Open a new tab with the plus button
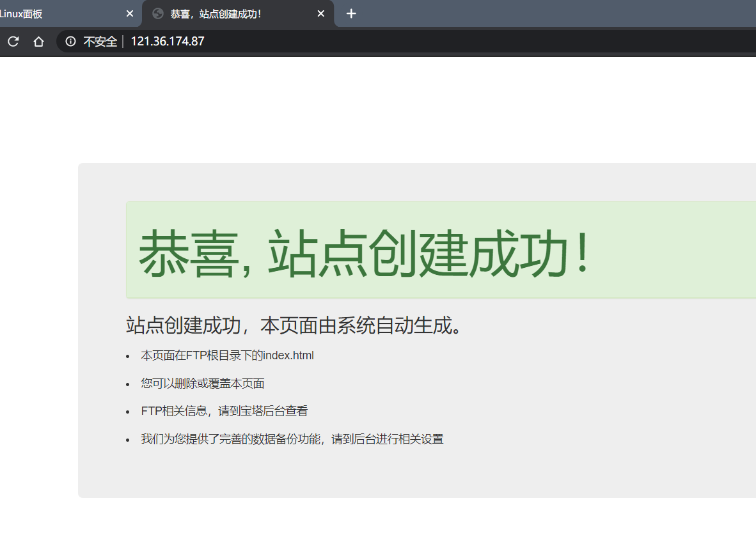The height and width of the screenshot is (544, 756). click(351, 13)
